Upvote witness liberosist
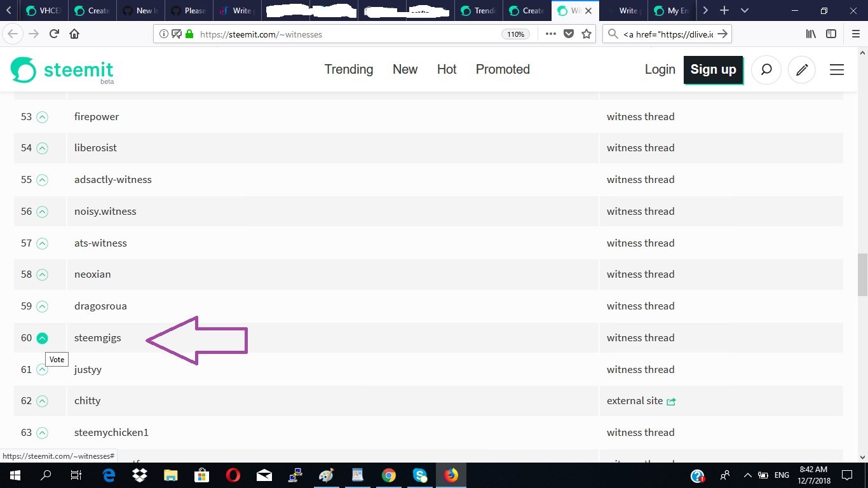The width and height of the screenshot is (868, 488). pyautogui.click(x=42, y=148)
